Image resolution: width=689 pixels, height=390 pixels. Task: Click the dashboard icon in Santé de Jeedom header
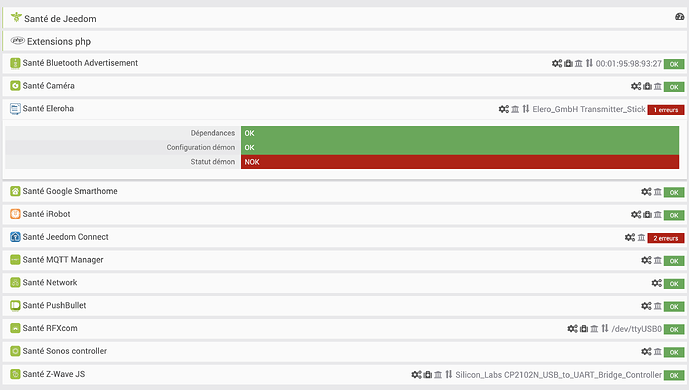[679, 17]
